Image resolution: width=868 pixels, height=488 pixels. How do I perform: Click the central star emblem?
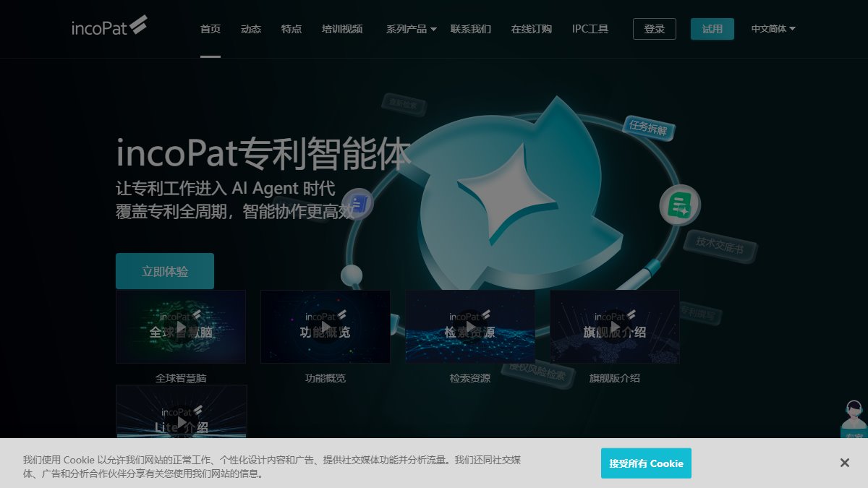point(506,194)
